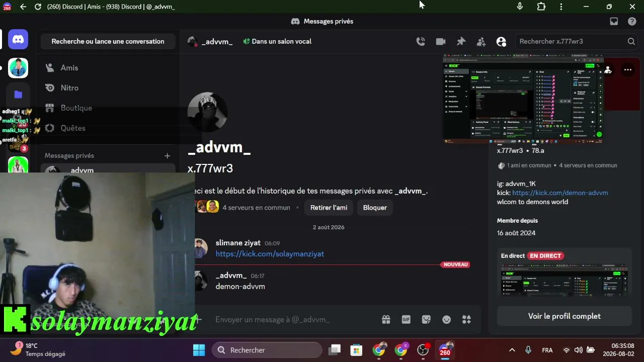Click Recherche ou lance une conversation

[108, 42]
